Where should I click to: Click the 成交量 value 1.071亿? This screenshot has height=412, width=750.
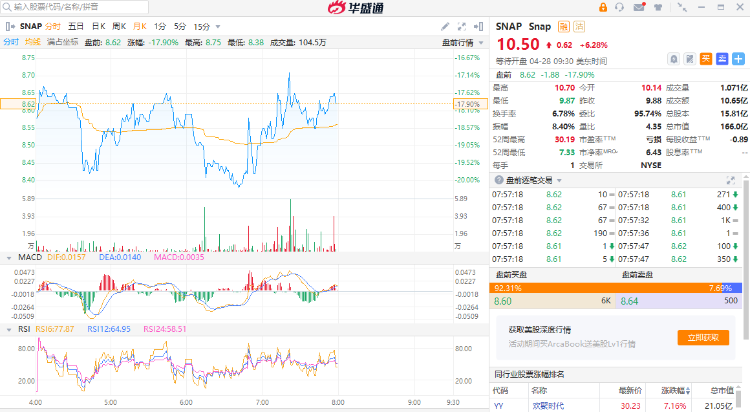pos(734,88)
